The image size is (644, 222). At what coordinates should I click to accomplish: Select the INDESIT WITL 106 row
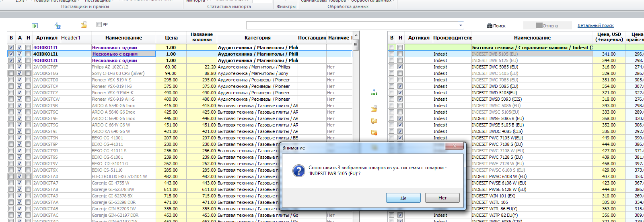(x=532, y=202)
